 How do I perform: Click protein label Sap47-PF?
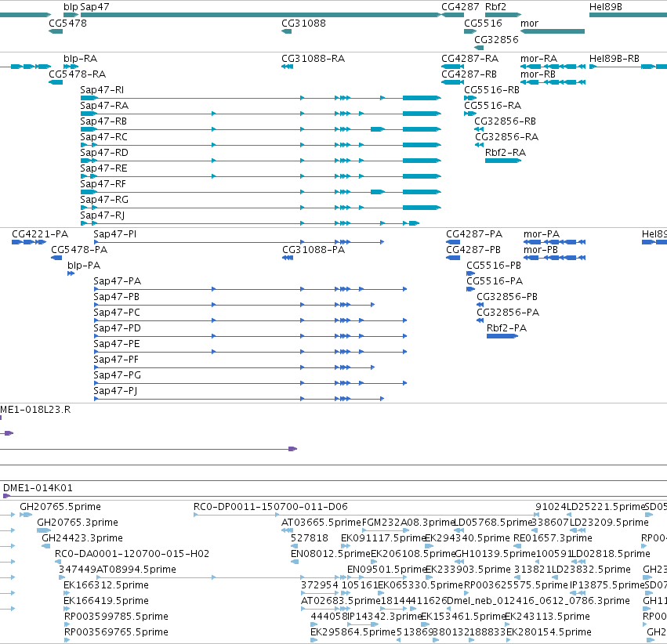[x=116, y=360]
